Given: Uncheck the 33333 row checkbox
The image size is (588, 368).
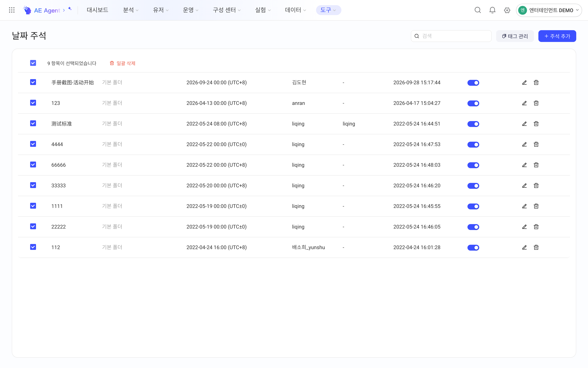Looking at the screenshot, I should pos(33,185).
